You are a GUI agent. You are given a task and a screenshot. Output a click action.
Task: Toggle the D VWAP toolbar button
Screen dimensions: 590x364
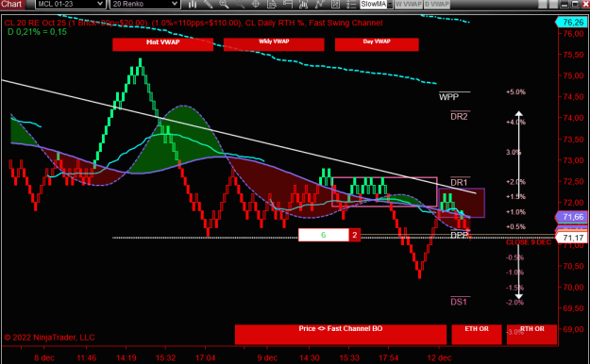coord(437,4)
